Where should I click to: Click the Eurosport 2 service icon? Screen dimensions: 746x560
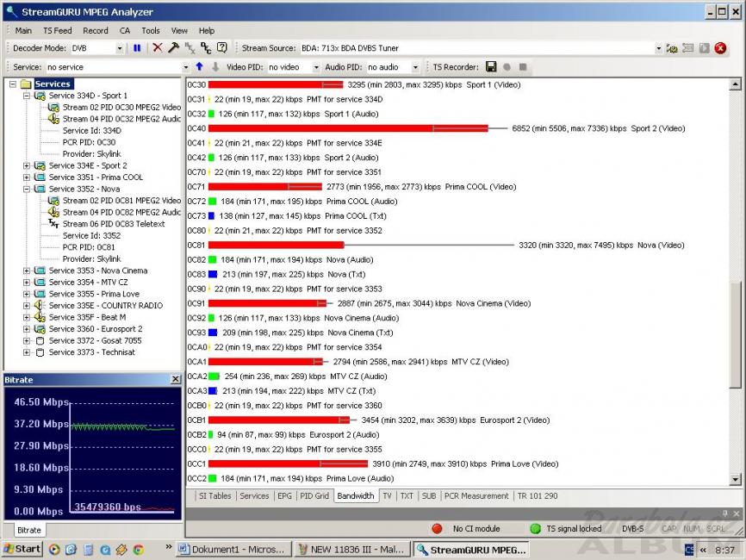tap(40, 329)
